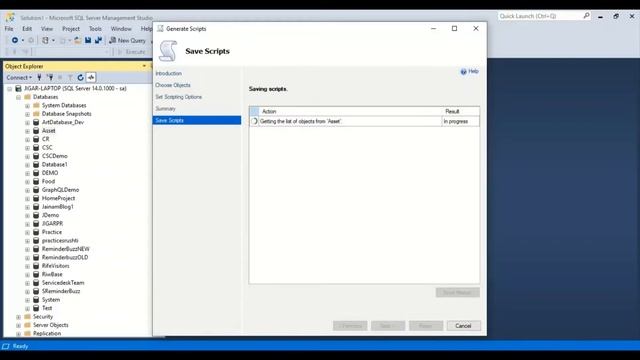Click the navigate back arrow in SSMS toolbar
The height and width of the screenshot is (360, 640).
coord(15,40)
